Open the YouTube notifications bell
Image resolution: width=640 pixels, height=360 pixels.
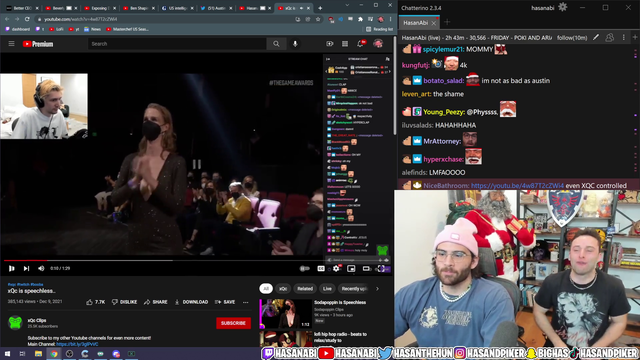(x=360, y=44)
